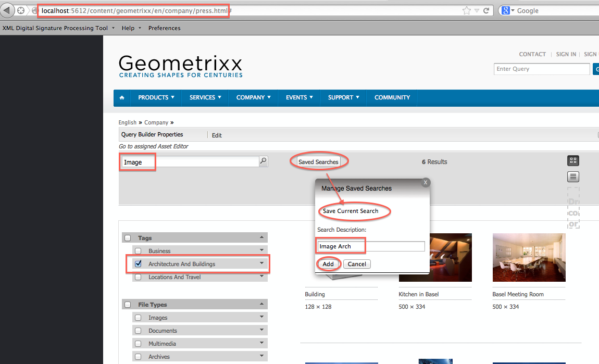Open XML Digital Signature Processing Tool menu

pyautogui.click(x=58, y=28)
